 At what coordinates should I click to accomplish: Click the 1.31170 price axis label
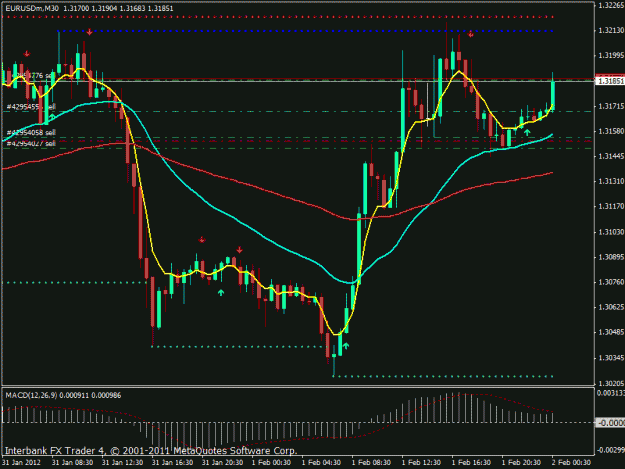(x=611, y=206)
